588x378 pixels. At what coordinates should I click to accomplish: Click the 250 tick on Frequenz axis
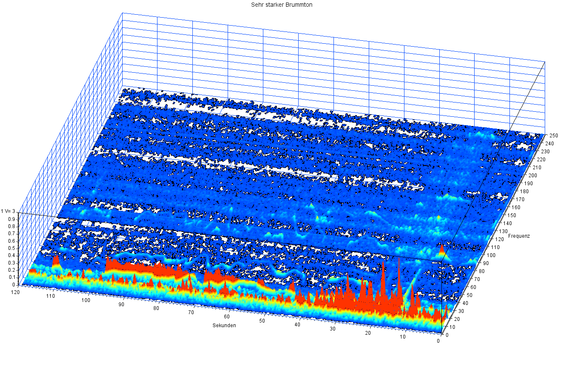(554, 136)
